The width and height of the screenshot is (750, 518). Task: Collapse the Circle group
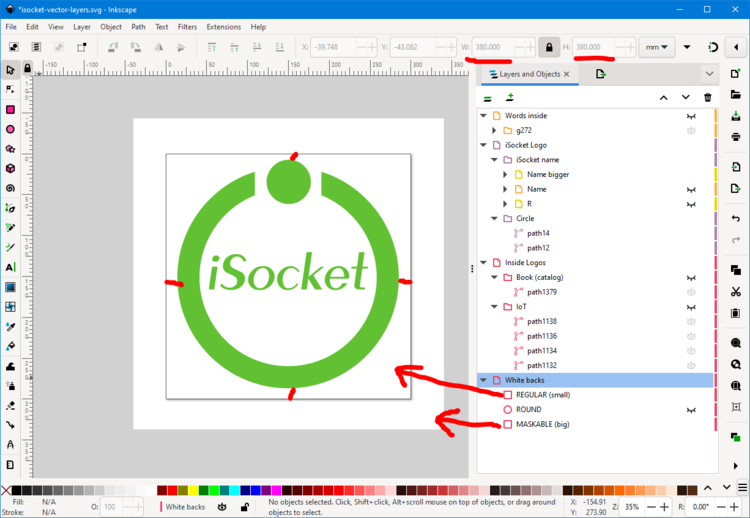[x=495, y=219]
